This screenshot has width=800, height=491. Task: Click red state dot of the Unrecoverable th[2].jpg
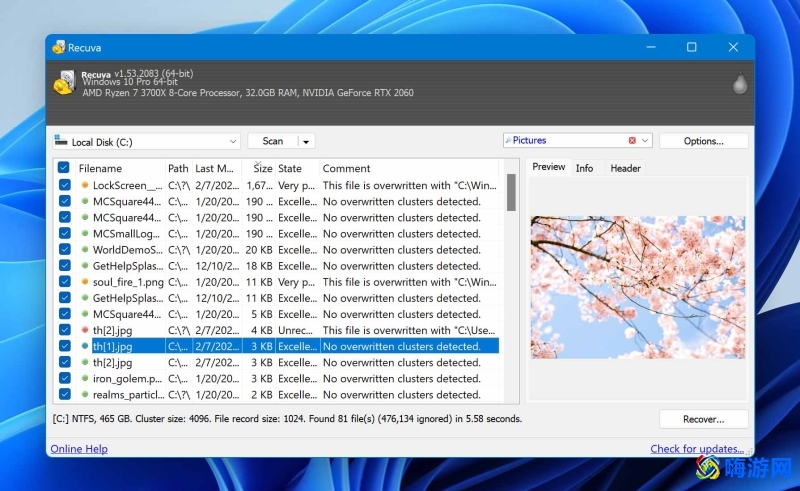[x=85, y=330]
